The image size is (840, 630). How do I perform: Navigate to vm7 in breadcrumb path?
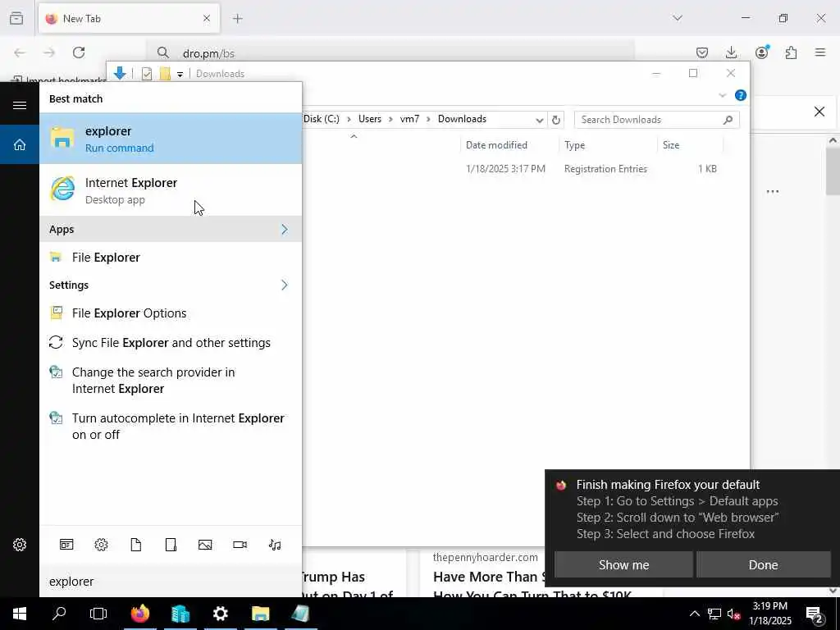coord(410,119)
